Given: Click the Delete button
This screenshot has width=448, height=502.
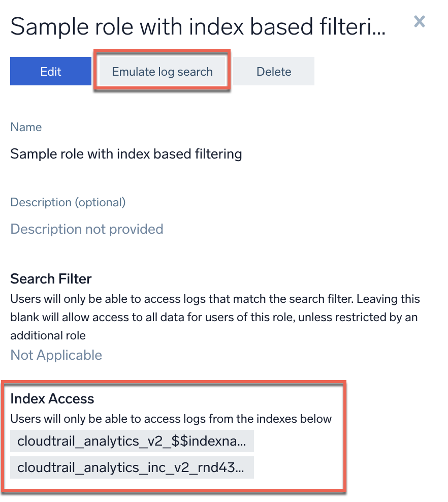Looking at the screenshot, I should tap(273, 71).
